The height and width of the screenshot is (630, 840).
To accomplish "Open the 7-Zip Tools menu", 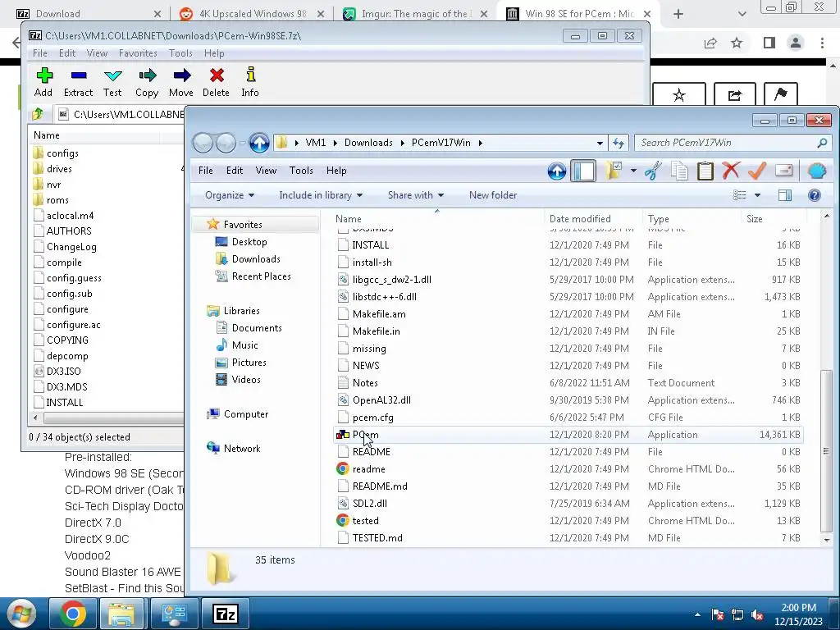I will pos(180,53).
